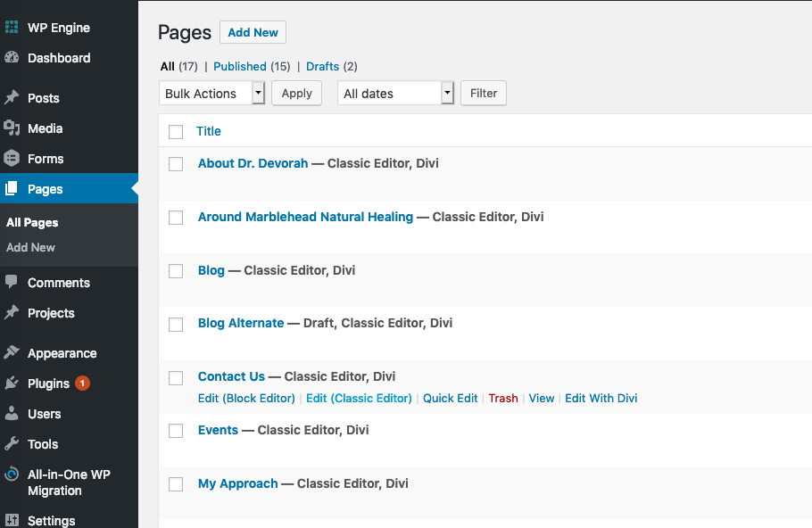Click the Media library icon
Image resolution: width=812 pixels, height=528 pixels.
pos(12,128)
